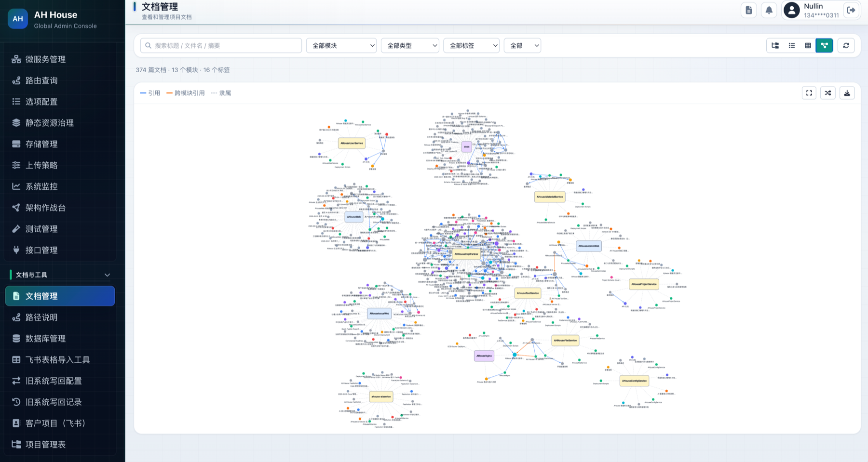This screenshot has height=462, width=868.
Task: Select the docs module graph node
Action: click(466, 146)
